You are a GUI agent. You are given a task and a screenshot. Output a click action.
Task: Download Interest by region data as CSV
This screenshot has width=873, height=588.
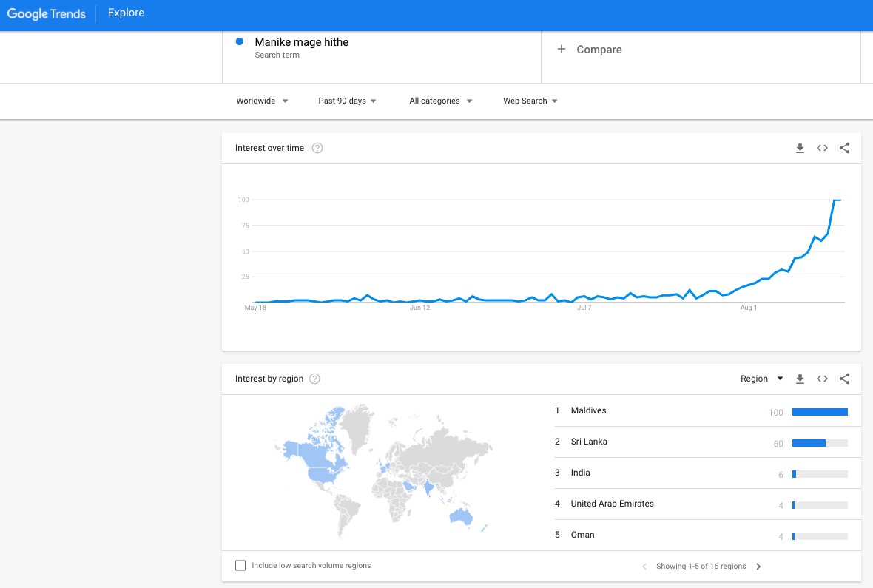click(800, 379)
